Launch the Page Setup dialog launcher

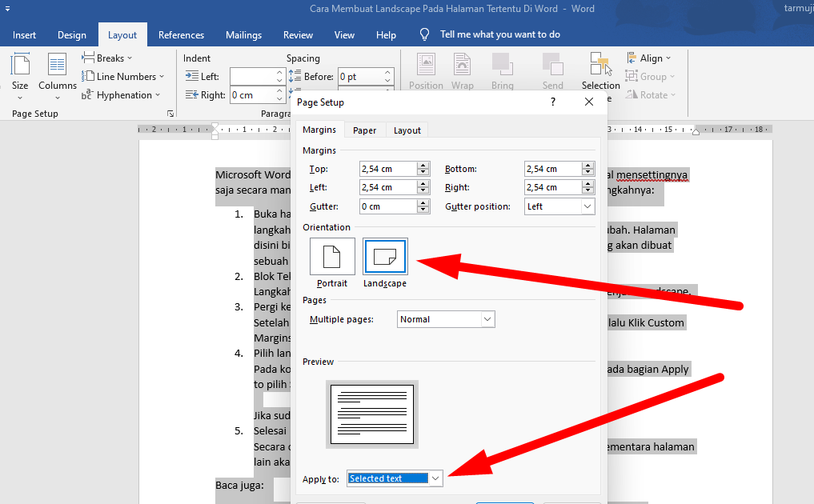[x=170, y=114]
